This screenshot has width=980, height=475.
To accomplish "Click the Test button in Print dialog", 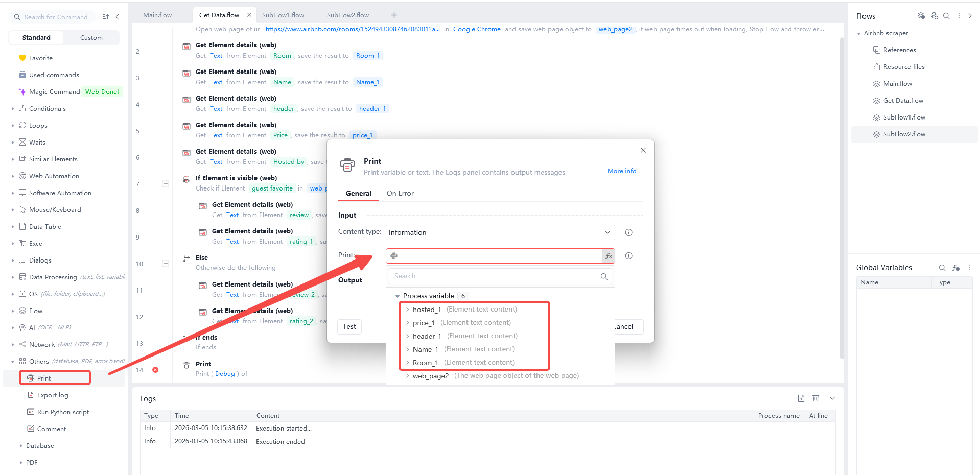I will (349, 326).
